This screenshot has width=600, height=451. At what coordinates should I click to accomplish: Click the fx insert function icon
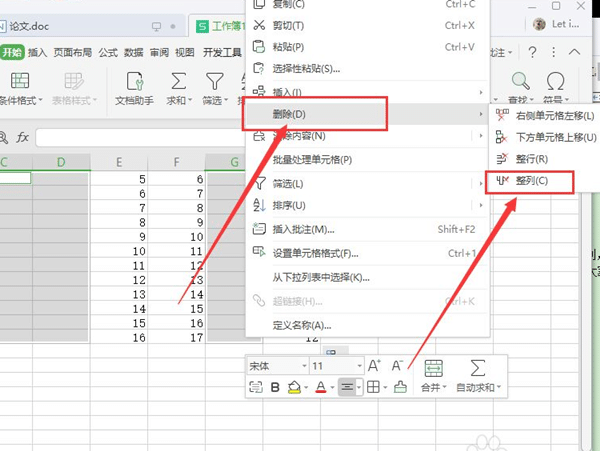pyautogui.click(x=22, y=136)
